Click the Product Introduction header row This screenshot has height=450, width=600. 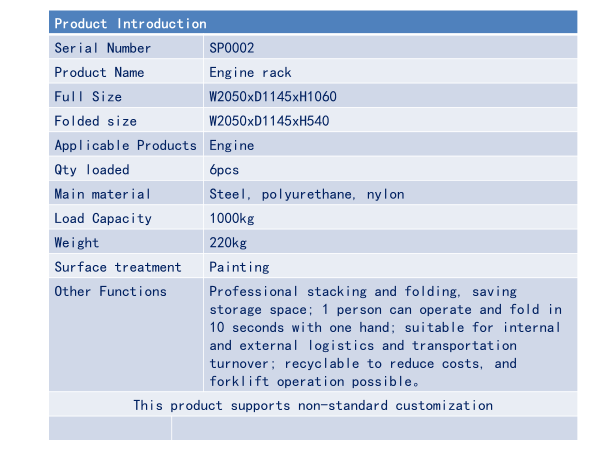pos(312,23)
